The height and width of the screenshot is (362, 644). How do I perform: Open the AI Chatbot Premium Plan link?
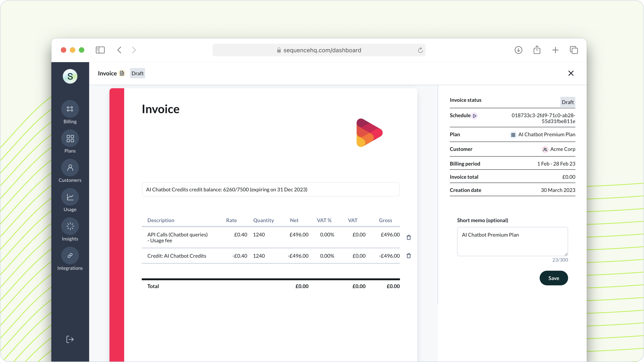(x=546, y=134)
